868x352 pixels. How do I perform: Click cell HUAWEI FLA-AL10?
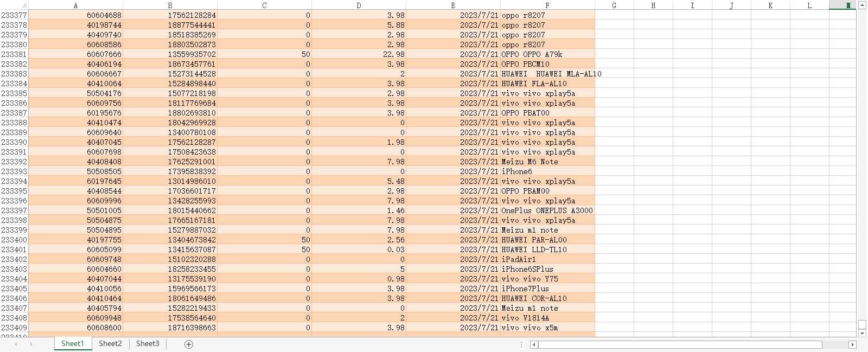pyautogui.click(x=547, y=84)
